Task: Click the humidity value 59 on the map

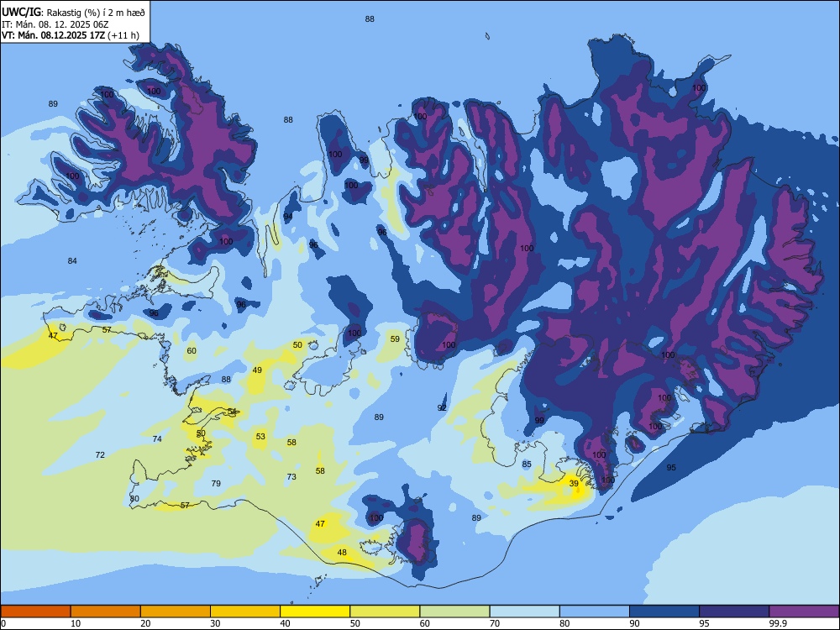Action: [395, 339]
